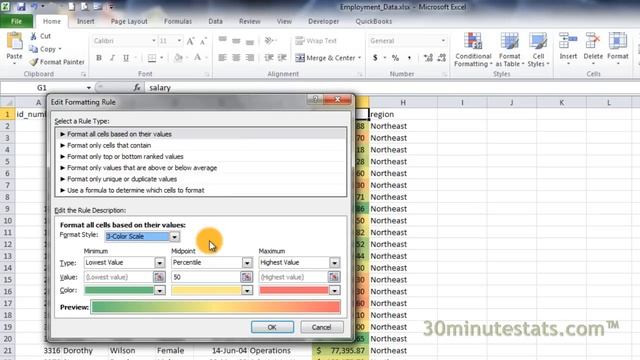Open the number format General dropdown
This screenshot has height=360, width=640.
pyautogui.click(x=443, y=41)
